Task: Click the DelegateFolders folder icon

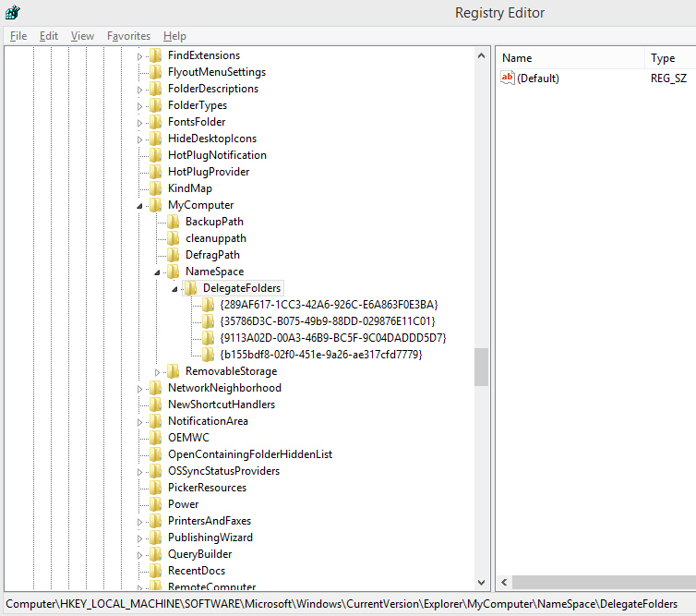Action: coord(191,288)
